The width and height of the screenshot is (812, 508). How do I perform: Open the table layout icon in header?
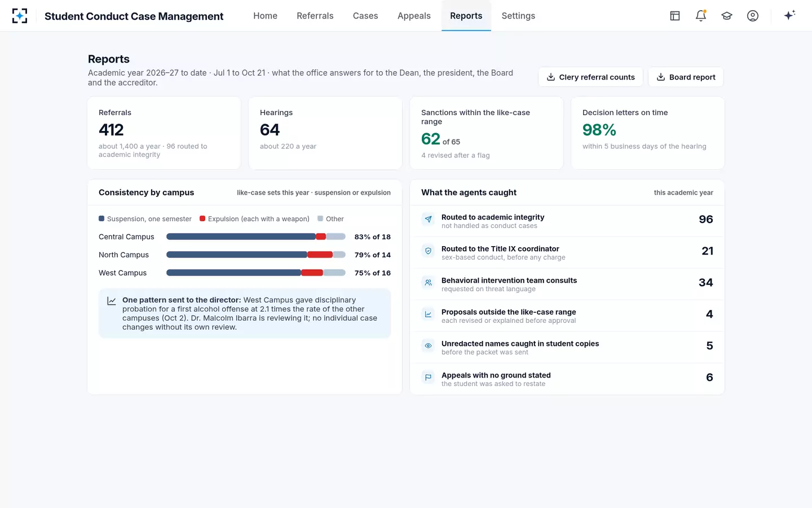[x=675, y=16]
